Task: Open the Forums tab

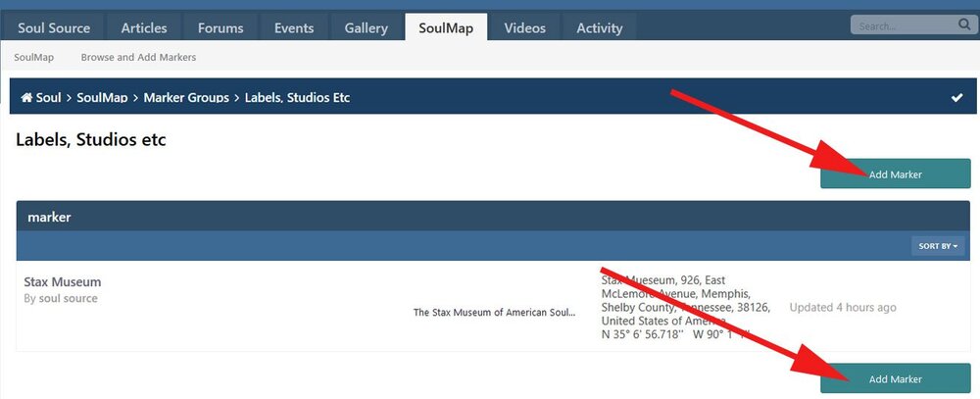Action: click(220, 28)
